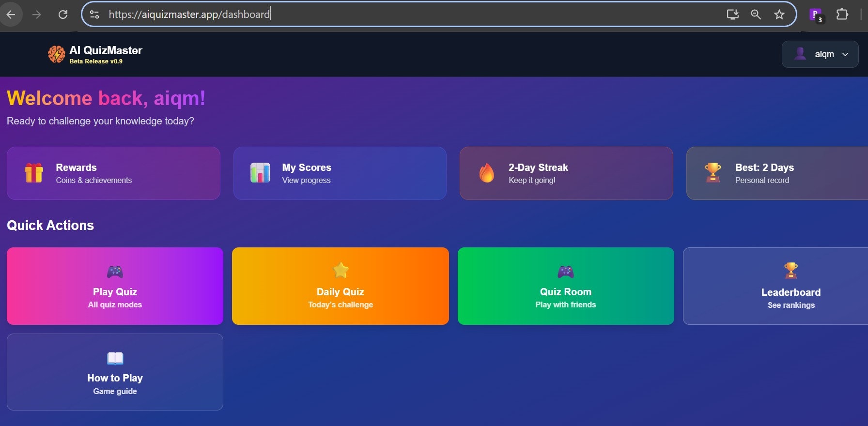The width and height of the screenshot is (868, 426).
Task: Click the aiqm user avatar icon
Action: (x=800, y=54)
